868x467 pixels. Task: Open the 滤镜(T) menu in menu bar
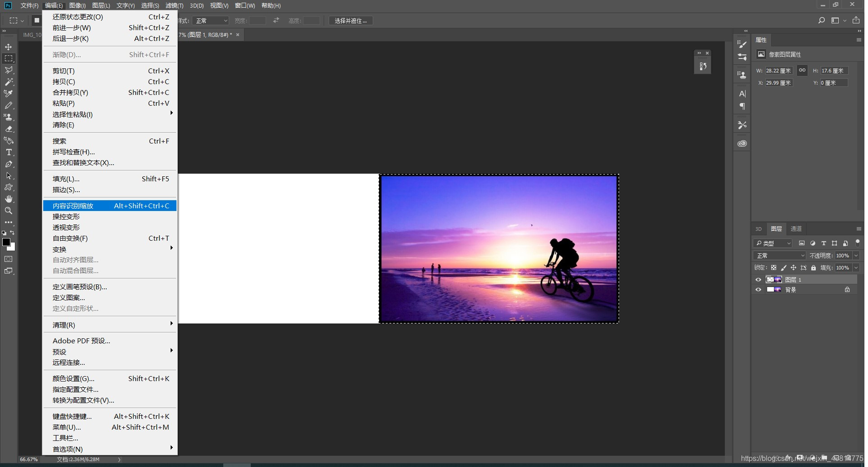click(174, 5)
